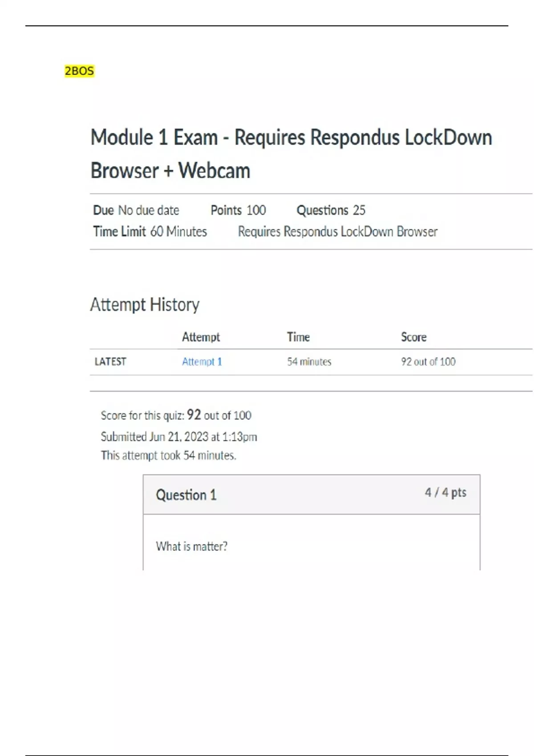The image size is (534, 756).
Task: Select the LATEST row label
Action: [x=110, y=362]
